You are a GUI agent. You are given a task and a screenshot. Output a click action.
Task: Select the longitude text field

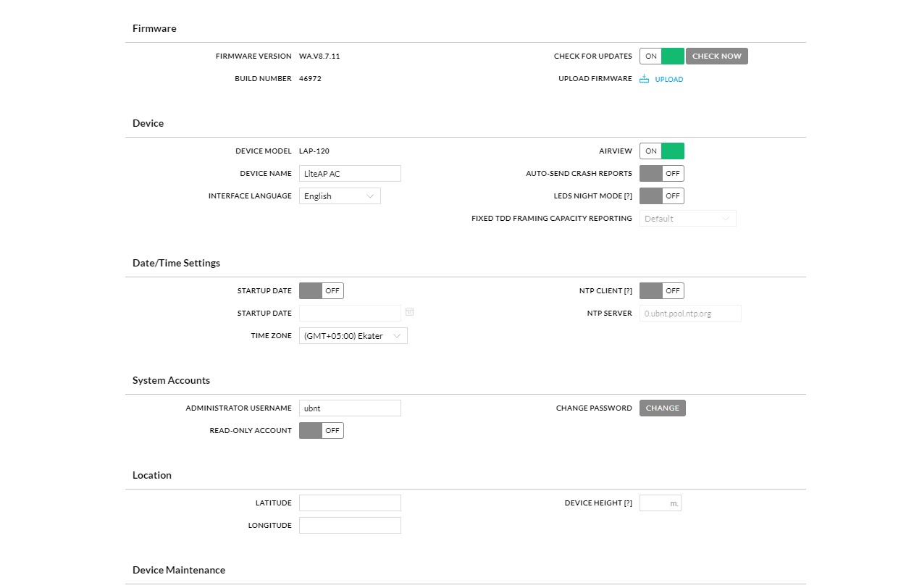coord(350,526)
